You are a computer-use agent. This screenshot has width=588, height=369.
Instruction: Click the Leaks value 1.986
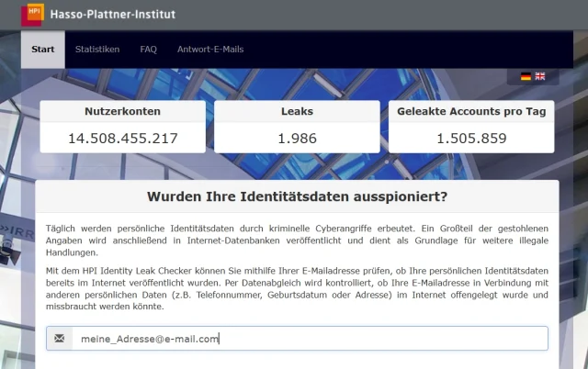(x=297, y=139)
